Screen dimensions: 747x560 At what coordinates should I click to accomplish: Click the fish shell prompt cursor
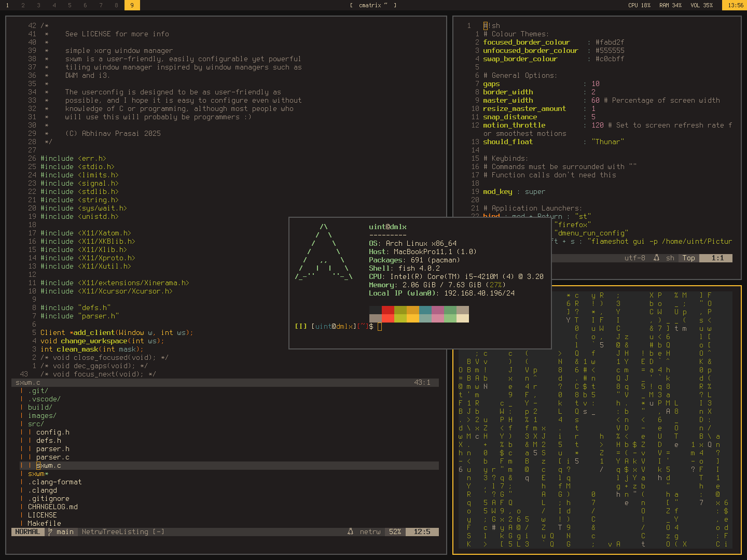(379, 326)
